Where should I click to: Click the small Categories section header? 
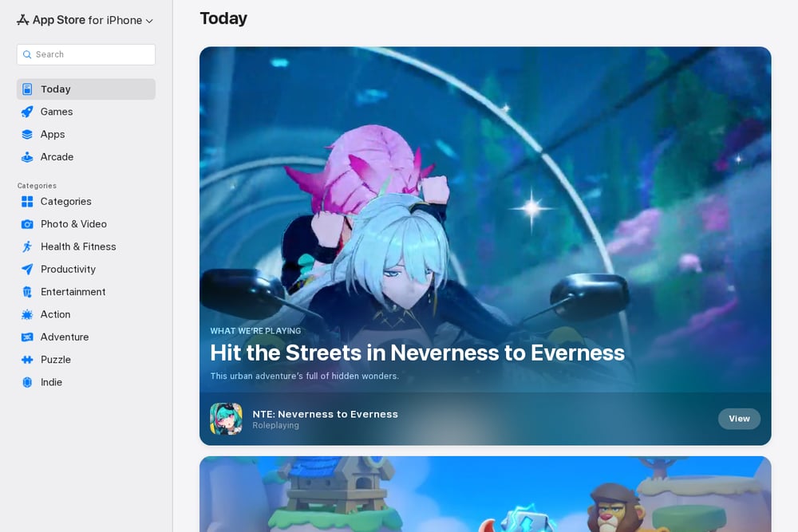37,186
